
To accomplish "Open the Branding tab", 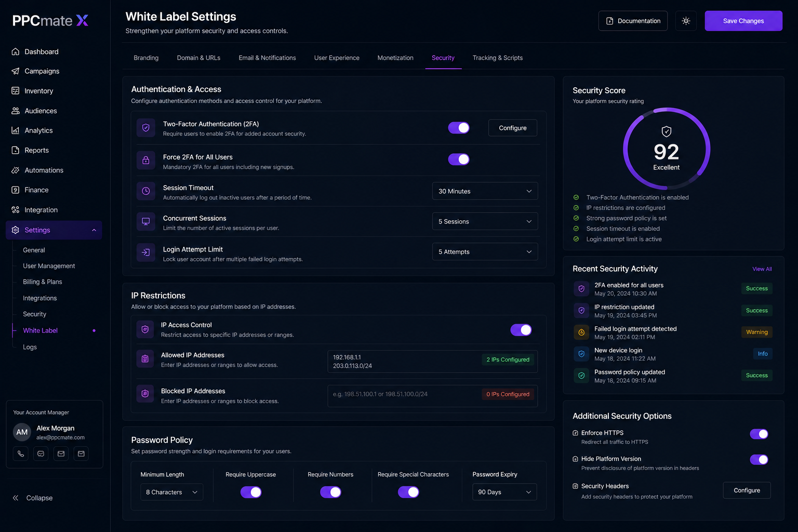I will coord(146,58).
